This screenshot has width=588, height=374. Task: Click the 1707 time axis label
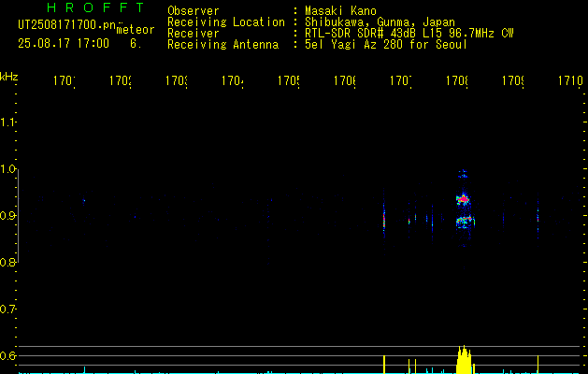click(x=401, y=81)
